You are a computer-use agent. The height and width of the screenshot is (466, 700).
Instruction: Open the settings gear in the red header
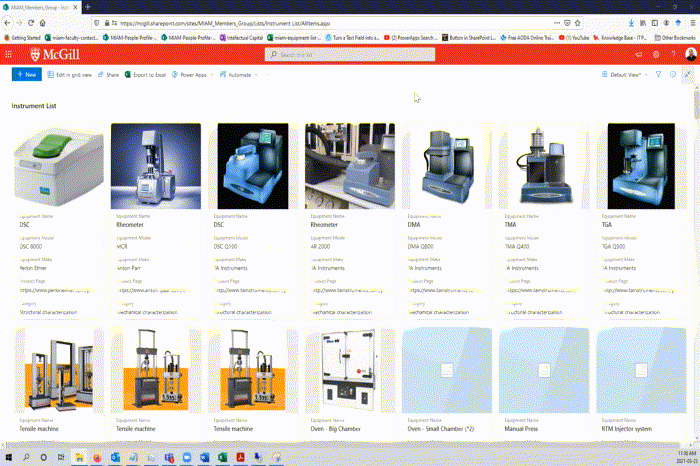[656, 54]
